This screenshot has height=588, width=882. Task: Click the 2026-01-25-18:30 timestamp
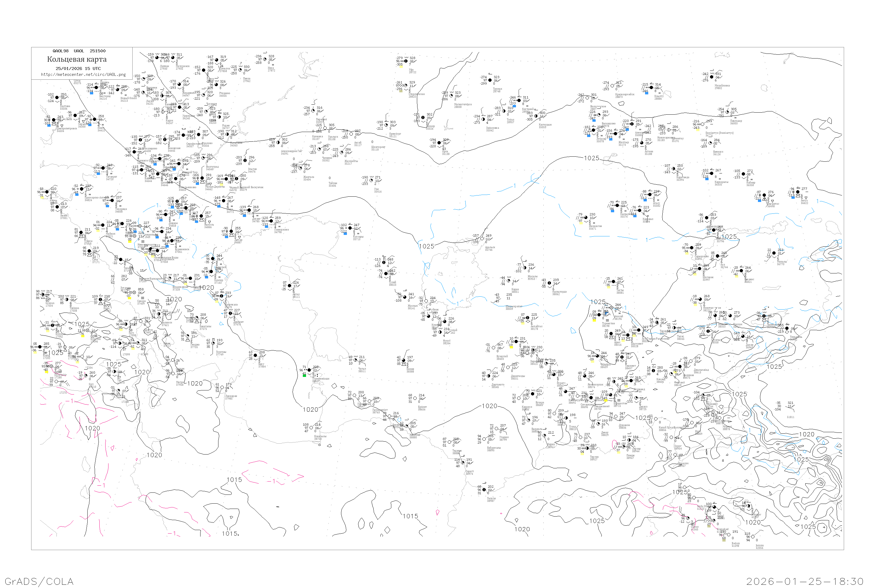[805, 581]
